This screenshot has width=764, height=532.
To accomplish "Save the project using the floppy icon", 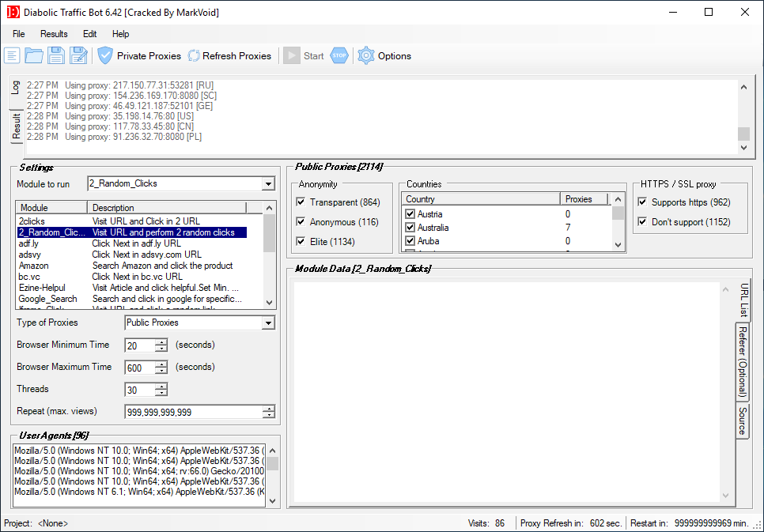I will coord(56,55).
